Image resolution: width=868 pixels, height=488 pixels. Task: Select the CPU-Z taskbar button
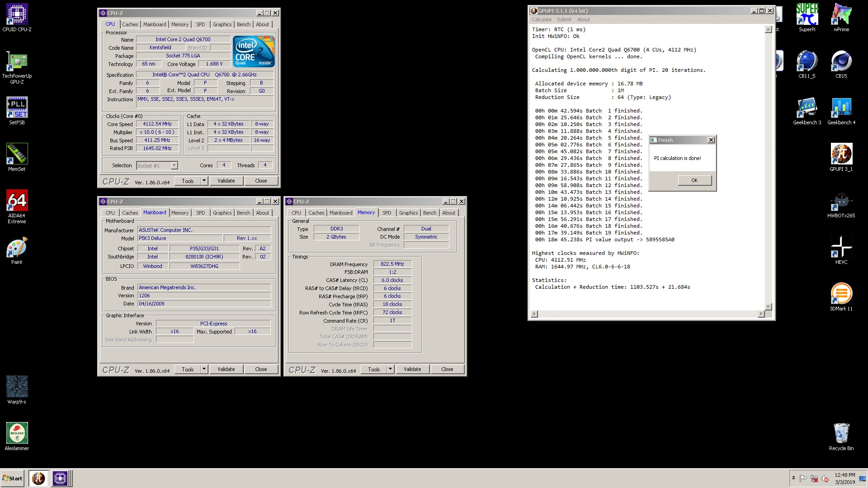coord(60,478)
